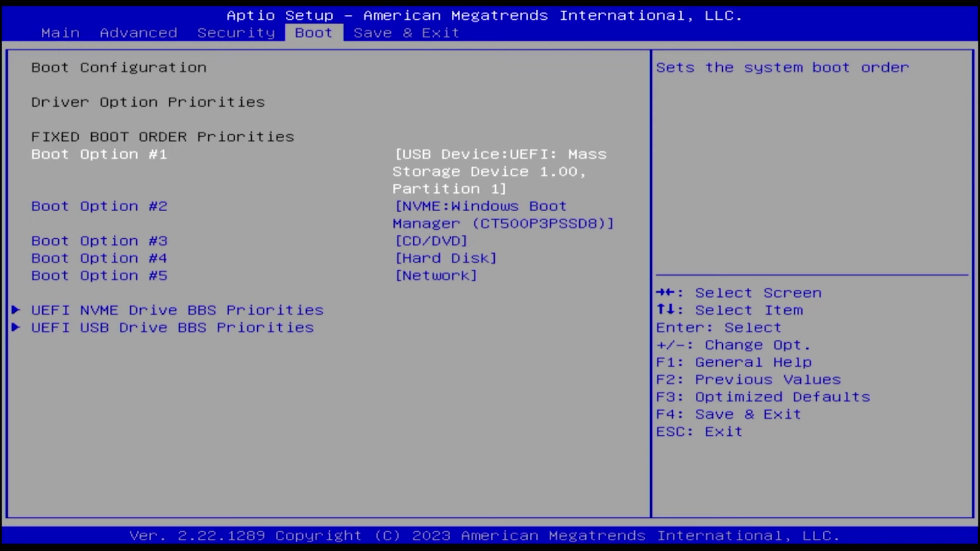Open Boot Option #1 device selector
This screenshot has height=551, width=980.
point(100,154)
